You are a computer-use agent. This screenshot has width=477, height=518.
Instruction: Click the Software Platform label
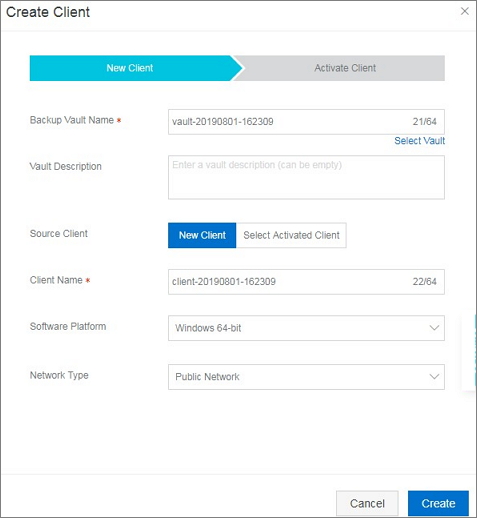pos(68,326)
